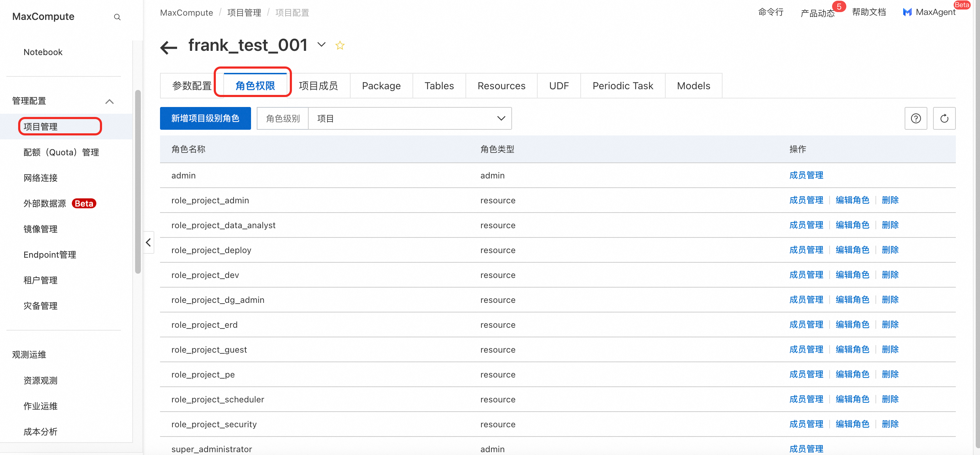The height and width of the screenshot is (455, 980).
Task: Refresh the role list with reload icon
Action: [x=944, y=119]
